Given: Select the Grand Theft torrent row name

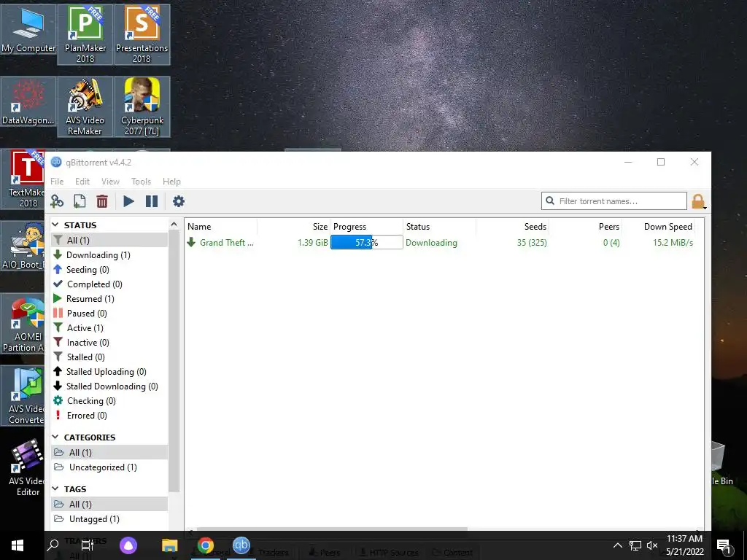Looking at the screenshot, I should click(x=227, y=242).
